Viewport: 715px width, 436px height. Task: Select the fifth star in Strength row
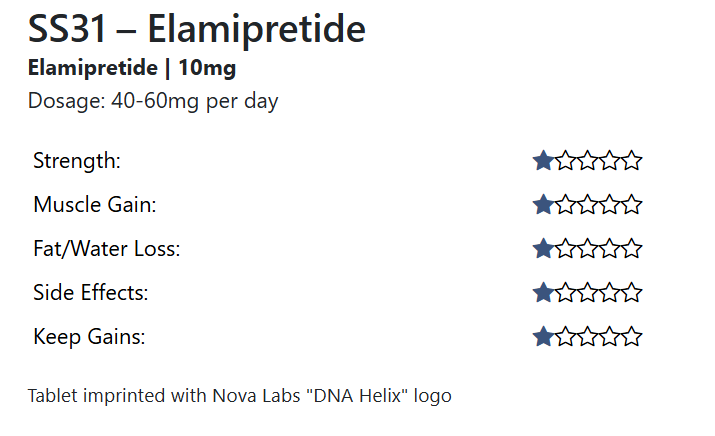click(x=632, y=160)
